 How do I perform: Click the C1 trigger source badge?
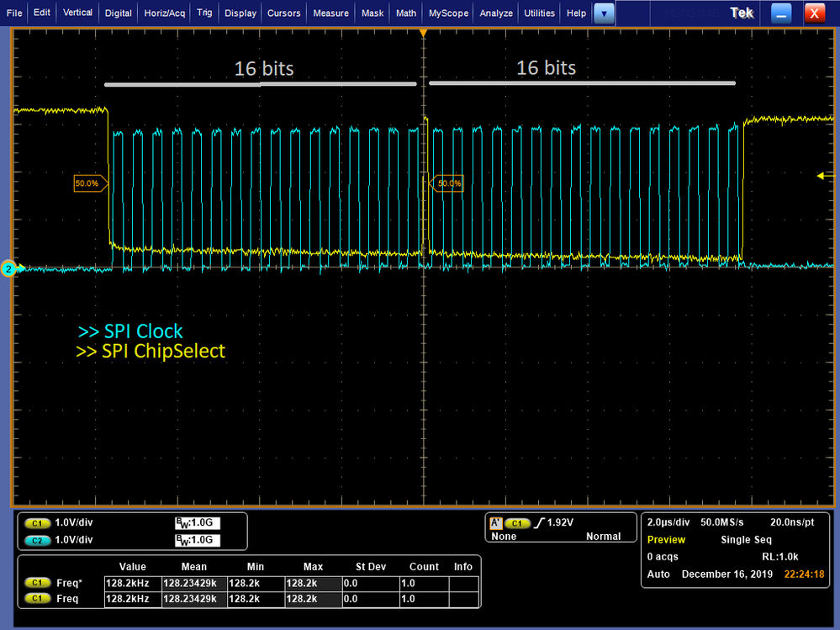(x=517, y=523)
